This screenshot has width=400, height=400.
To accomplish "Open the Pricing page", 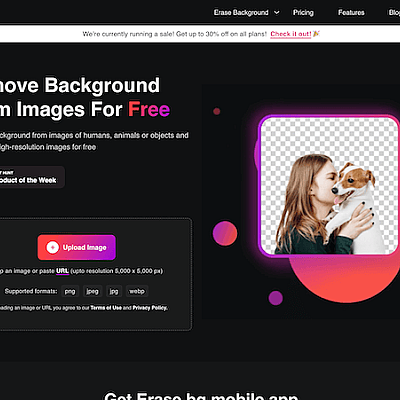I will [x=303, y=13].
